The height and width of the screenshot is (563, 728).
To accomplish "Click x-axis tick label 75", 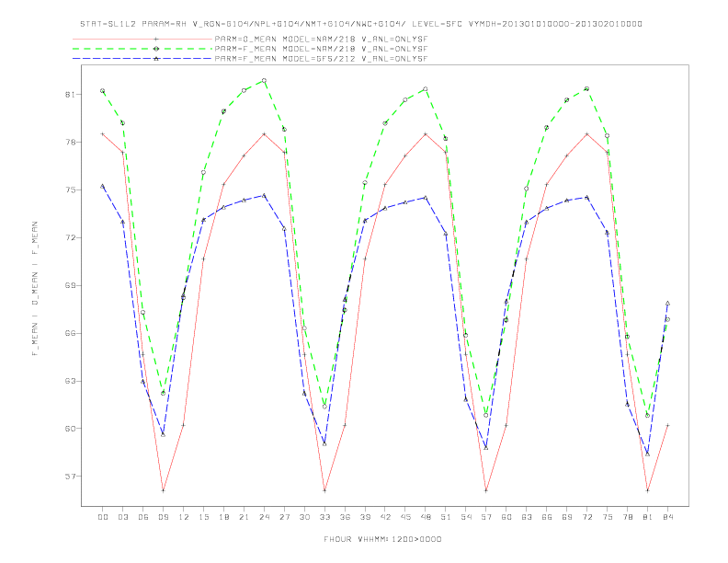I will (x=608, y=517).
